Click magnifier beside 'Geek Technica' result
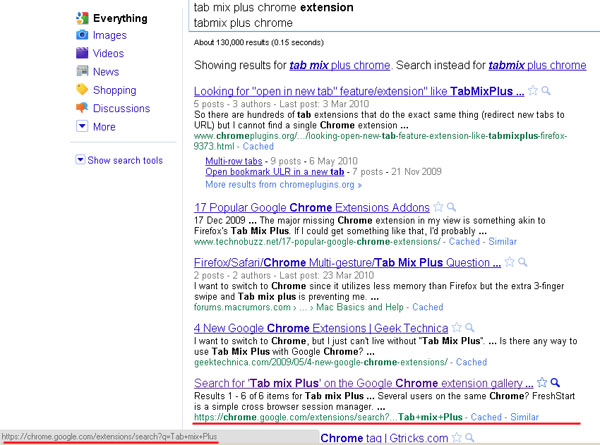This screenshot has height=445, width=600. tap(470, 328)
